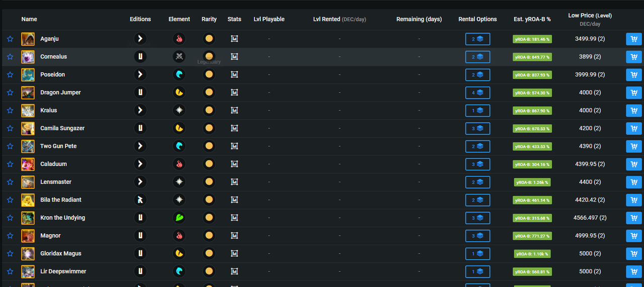644x287 pixels.
Task: Sort by the Name column header
Action: click(29, 19)
